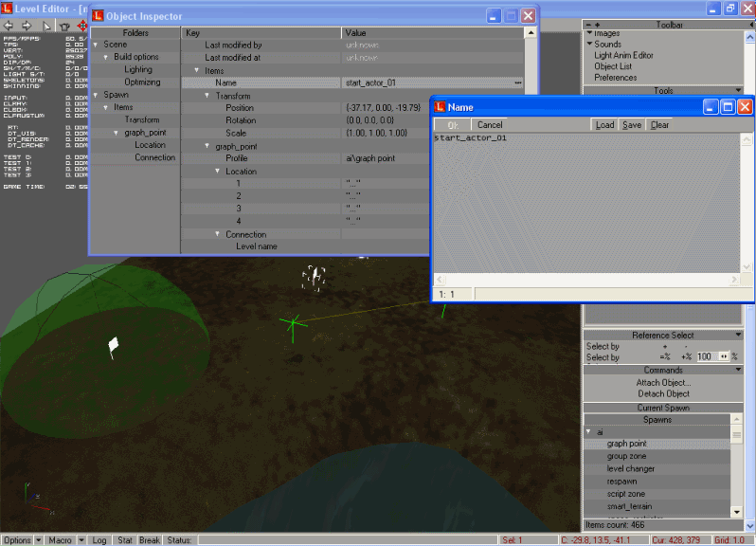Click the ellipsis button in Name value
This screenshot has height=546, width=756.
coord(518,83)
